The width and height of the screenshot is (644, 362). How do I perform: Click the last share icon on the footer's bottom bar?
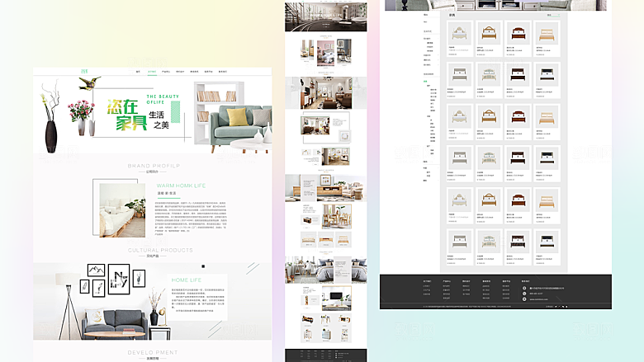click(566, 306)
